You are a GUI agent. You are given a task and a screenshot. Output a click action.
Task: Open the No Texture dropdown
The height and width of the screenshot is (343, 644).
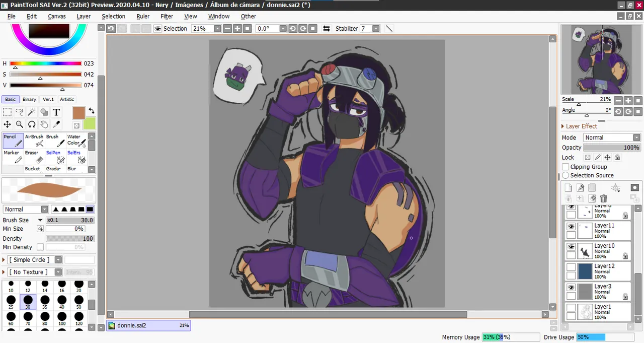[58, 272]
